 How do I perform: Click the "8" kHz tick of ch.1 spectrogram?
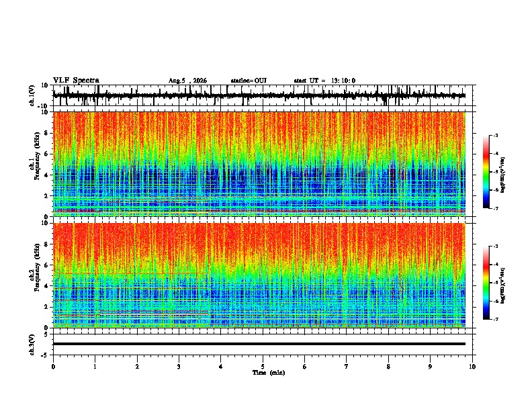[48, 133]
